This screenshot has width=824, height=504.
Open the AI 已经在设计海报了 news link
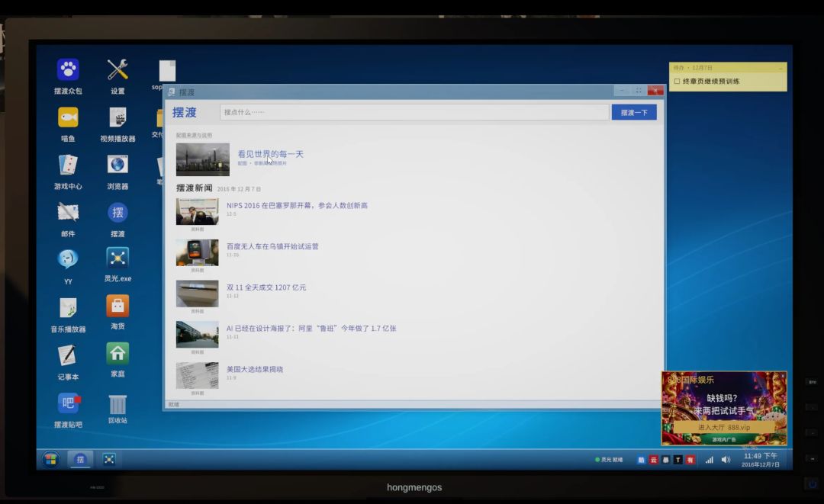[311, 328]
